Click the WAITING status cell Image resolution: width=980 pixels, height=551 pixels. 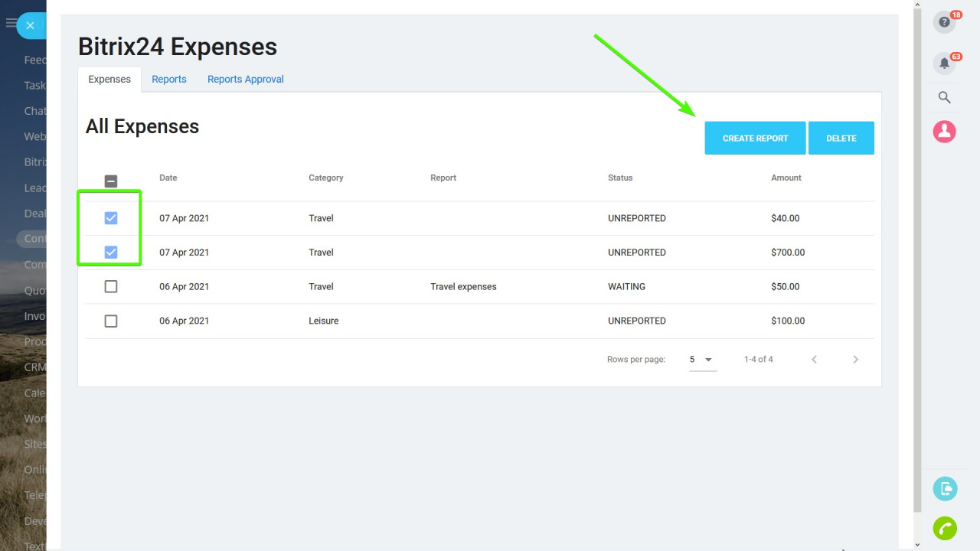(x=627, y=287)
